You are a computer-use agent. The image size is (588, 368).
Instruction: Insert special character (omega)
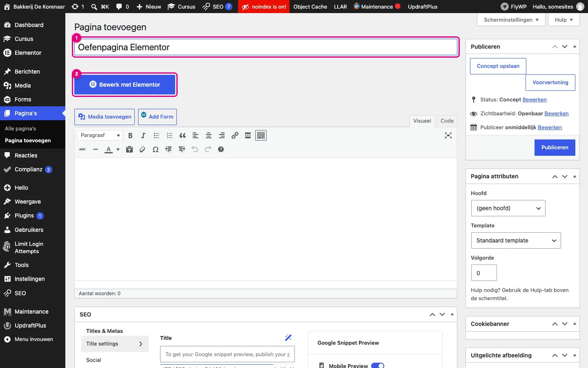click(x=156, y=149)
